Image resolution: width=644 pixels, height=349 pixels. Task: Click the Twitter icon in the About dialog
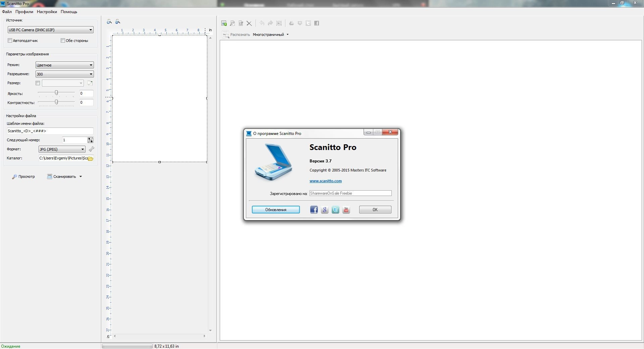[x=335, y=210]
